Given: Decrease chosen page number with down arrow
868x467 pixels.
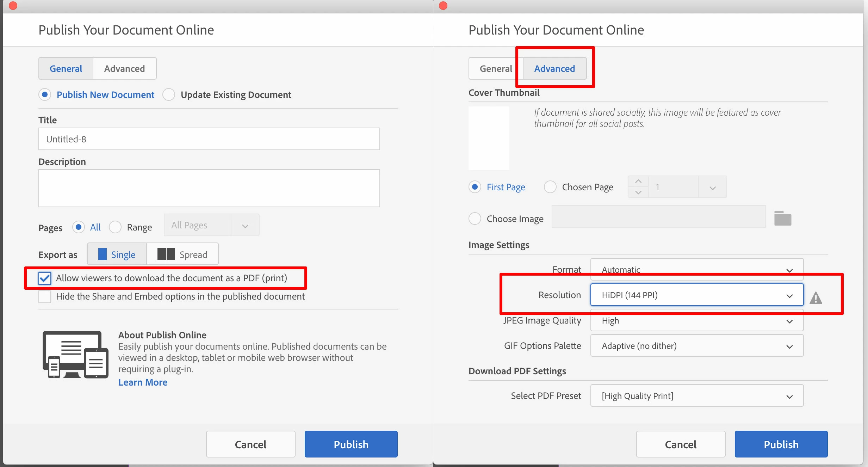Looking at the screenshot, I should [x=638, y=192].
